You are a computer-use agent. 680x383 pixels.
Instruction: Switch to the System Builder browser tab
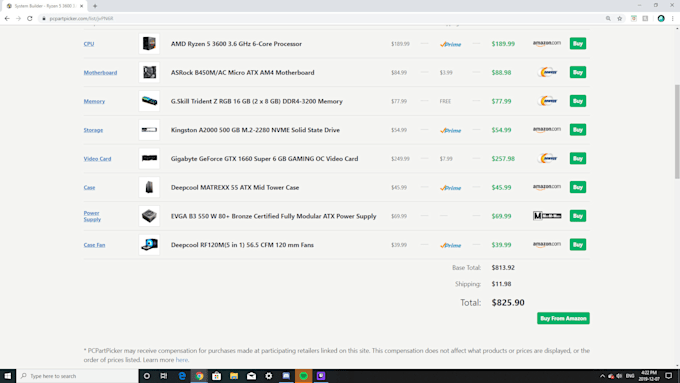pyautogui.click(x=44, y=6)
